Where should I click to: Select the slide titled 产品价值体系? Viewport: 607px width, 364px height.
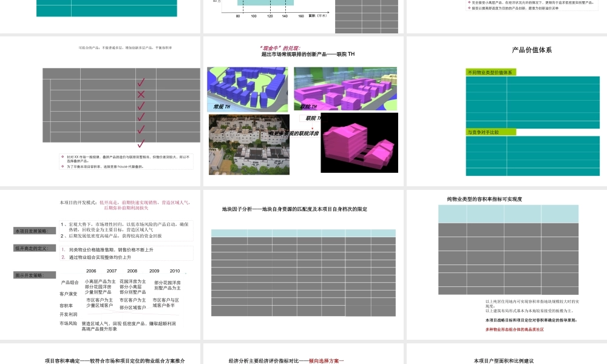[x=507, y=111]
